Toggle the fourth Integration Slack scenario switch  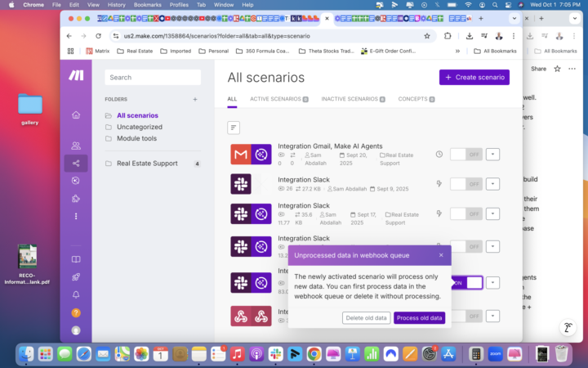(466, 246)
